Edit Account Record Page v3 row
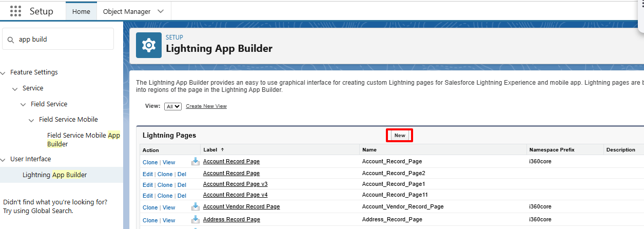The image size is (644, 229). click(148, 185)
